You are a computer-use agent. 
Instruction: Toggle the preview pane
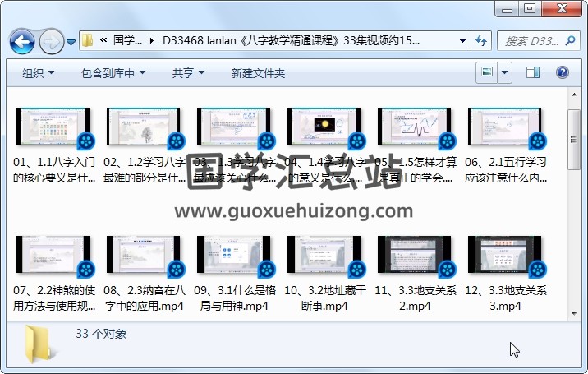pyautogui.click(x=533, y=72)
